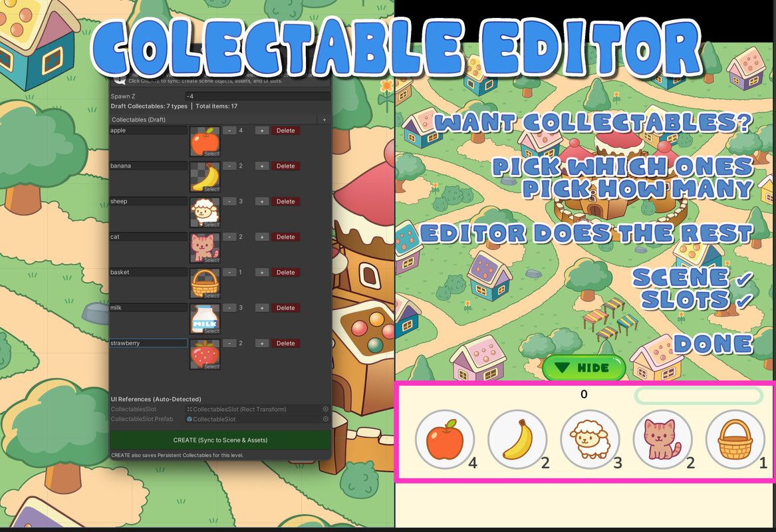This screenshot has width=776, height=532.
Task: Increase the strawberry count with plus
Action: [x=262, y=343]
